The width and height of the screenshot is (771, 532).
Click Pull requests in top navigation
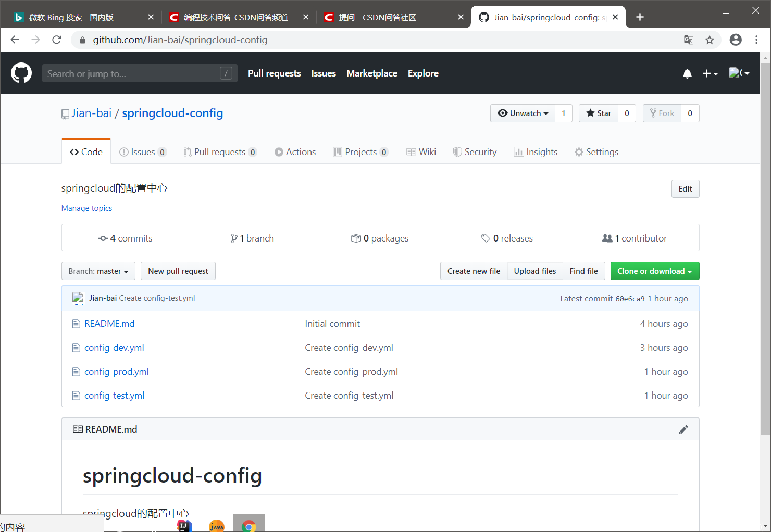click(275, 73)
